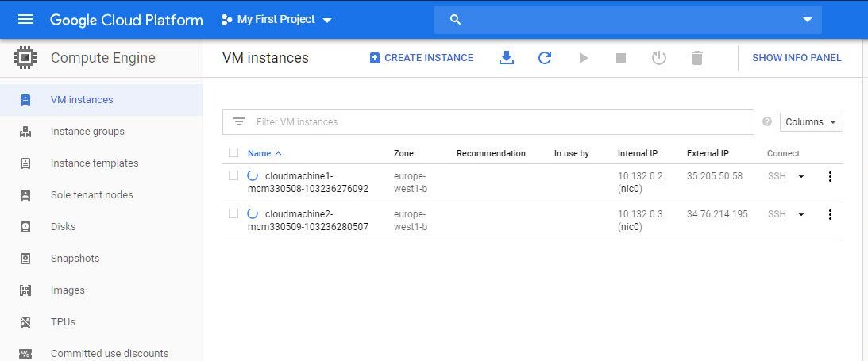The height and width of the screenshot is (361, 868).
Task: Click the Committed use discounts percent icon
Action: coord(25,354)
